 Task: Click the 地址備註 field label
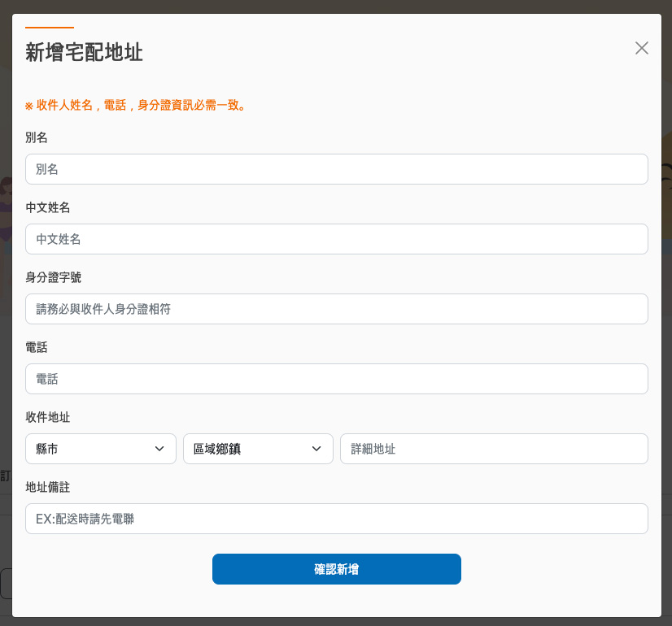point(48,487)
